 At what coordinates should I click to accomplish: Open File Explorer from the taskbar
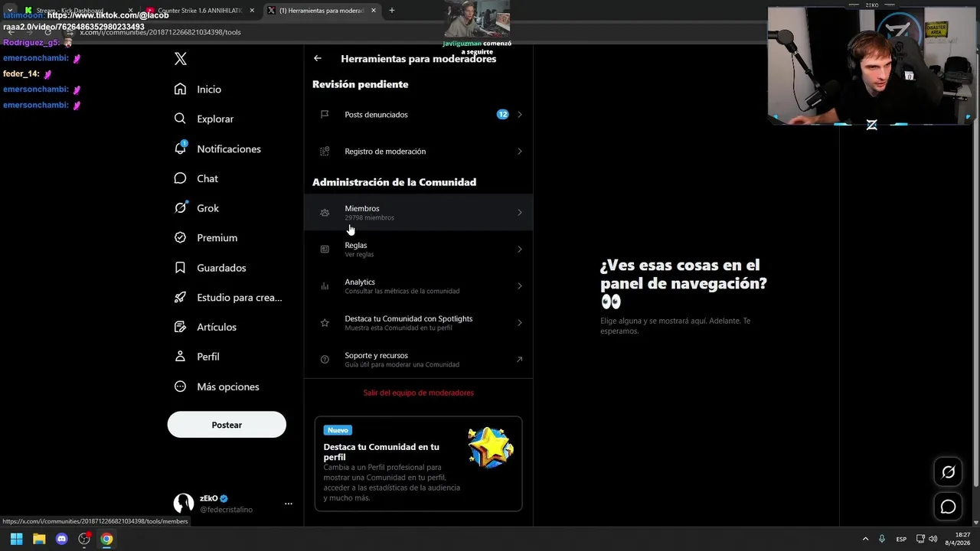(39, 539)
